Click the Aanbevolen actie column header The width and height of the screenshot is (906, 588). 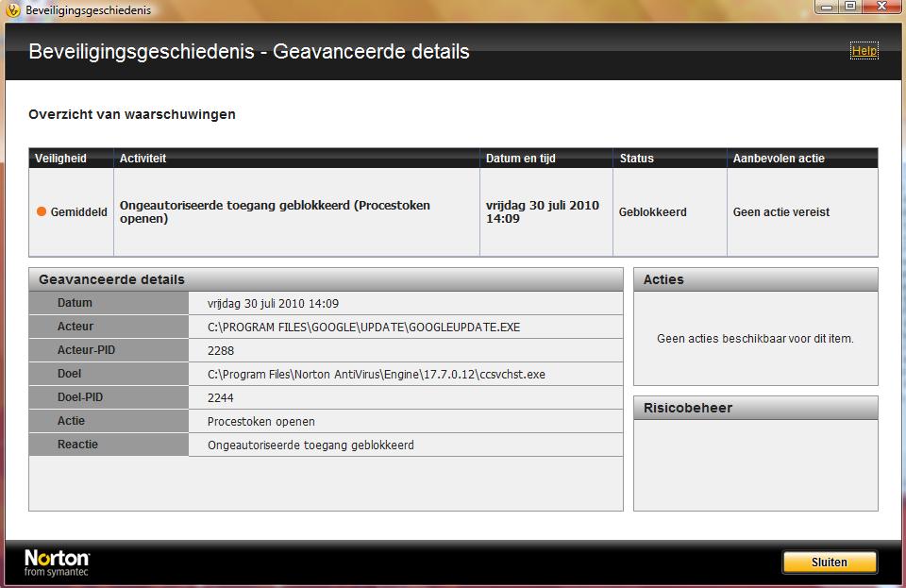point(802,159)
